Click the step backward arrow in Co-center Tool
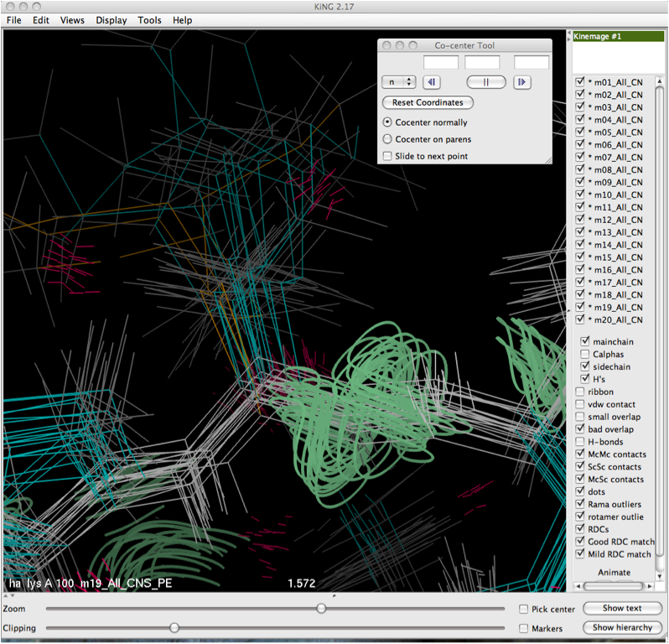This screenshot has width=669, height=644. [x=432, y=82]
